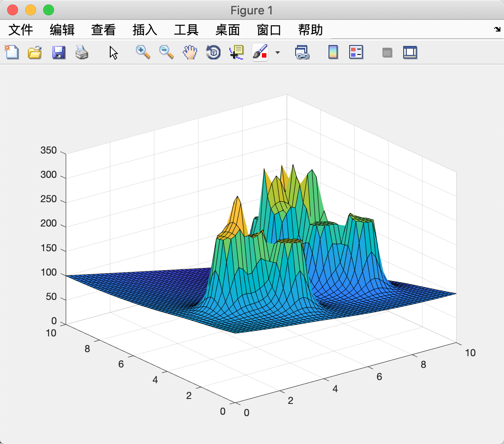Save the figure with the floppy disk icon

pos(58,52)
